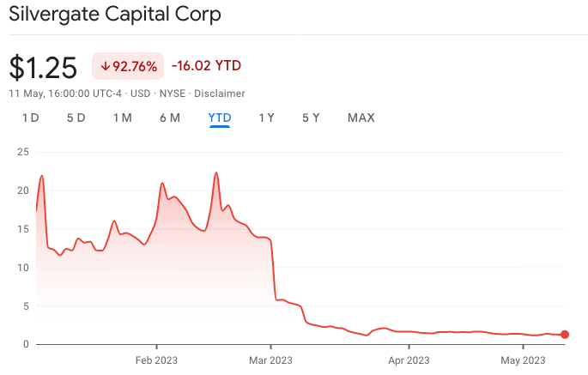Select the 6M range tab
Viewport: 588px width, 375px height.
tap(170, 118)
